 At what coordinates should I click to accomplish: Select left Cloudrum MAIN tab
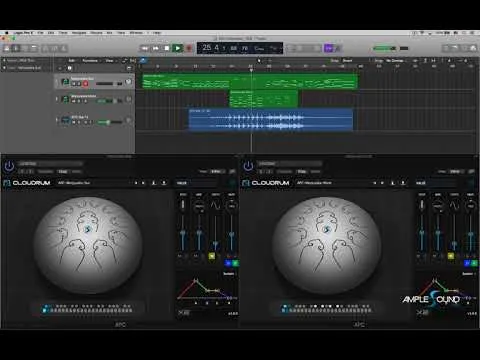pyautogui.click(x=182, y=183)
